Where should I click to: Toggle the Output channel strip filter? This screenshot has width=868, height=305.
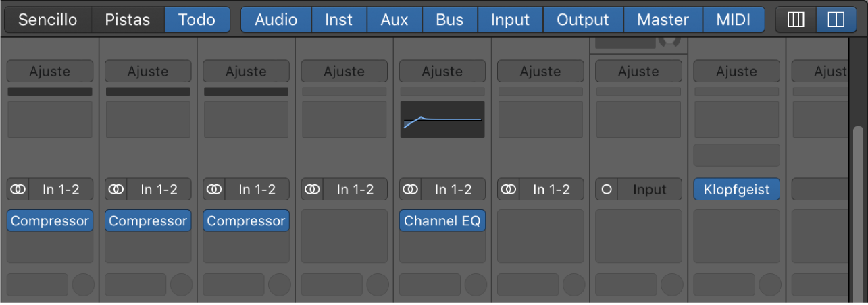(x=583, y=20)
